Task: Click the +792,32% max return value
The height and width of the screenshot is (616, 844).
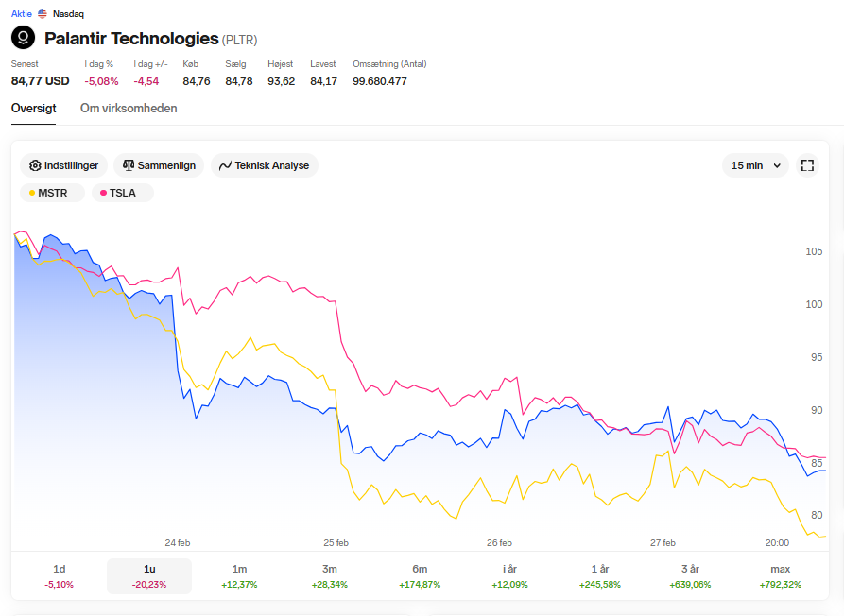Action: pos(781,585)
